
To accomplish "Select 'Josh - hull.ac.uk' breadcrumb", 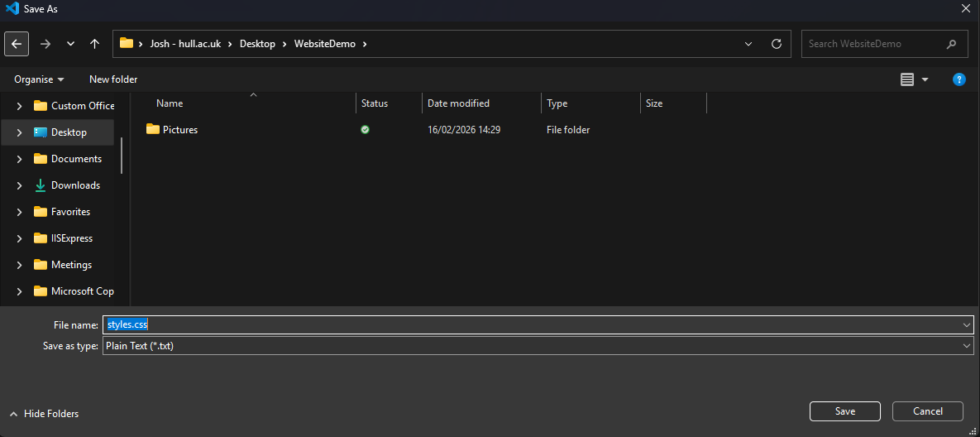I will [185, 44].
